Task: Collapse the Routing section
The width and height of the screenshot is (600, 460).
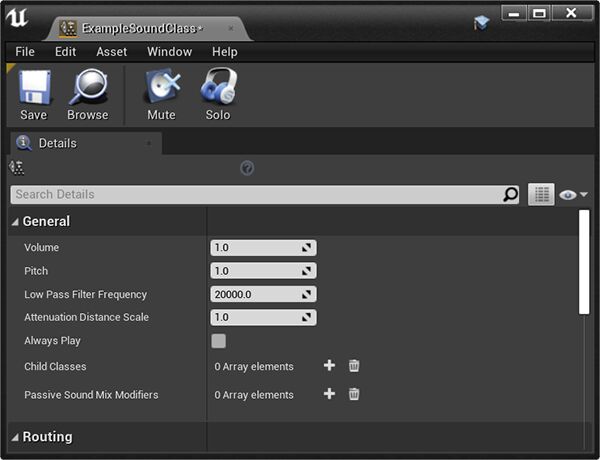Action: tap(15, 437)
